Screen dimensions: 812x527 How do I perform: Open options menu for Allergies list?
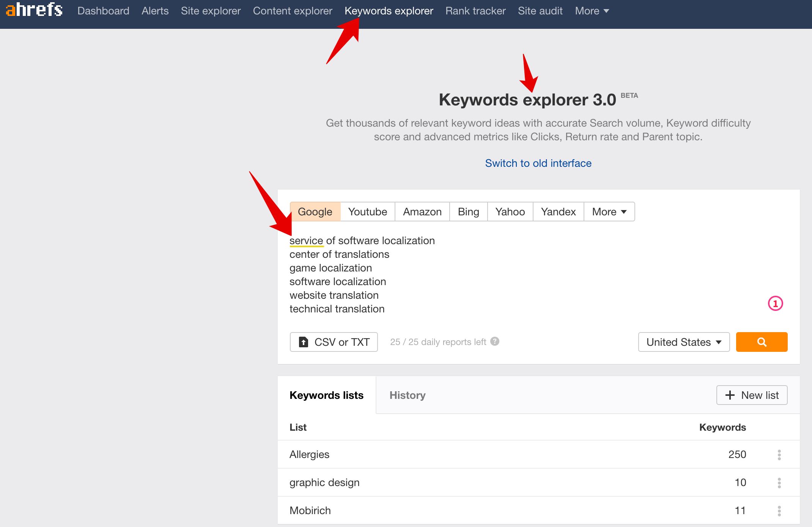point(779,455)
